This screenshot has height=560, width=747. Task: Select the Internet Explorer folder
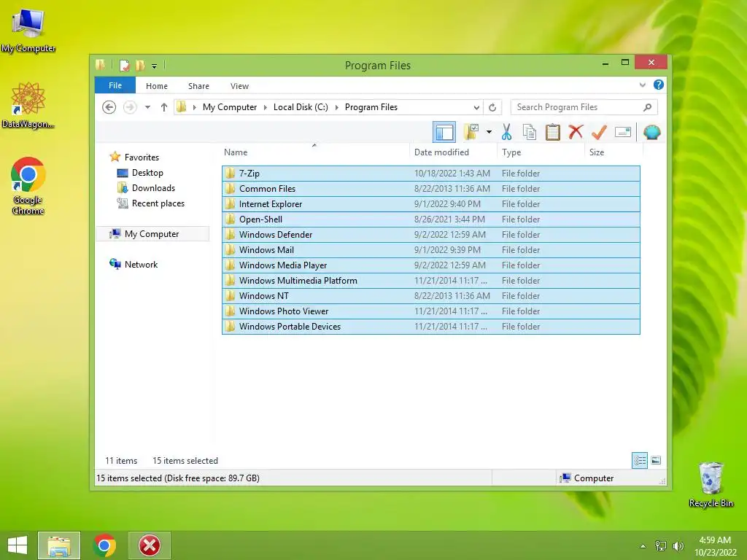[x=430, y=204]
